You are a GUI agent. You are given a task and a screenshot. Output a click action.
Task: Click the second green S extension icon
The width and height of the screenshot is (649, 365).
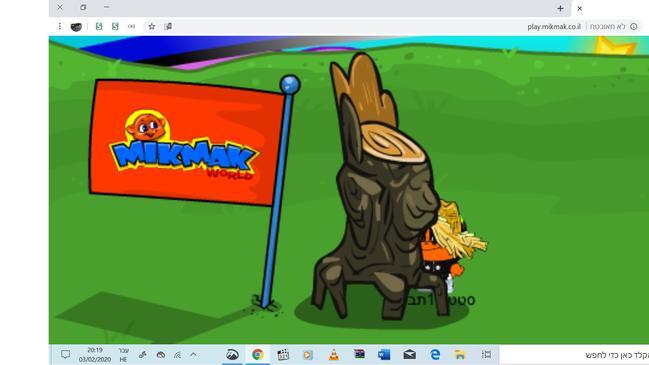115,26
